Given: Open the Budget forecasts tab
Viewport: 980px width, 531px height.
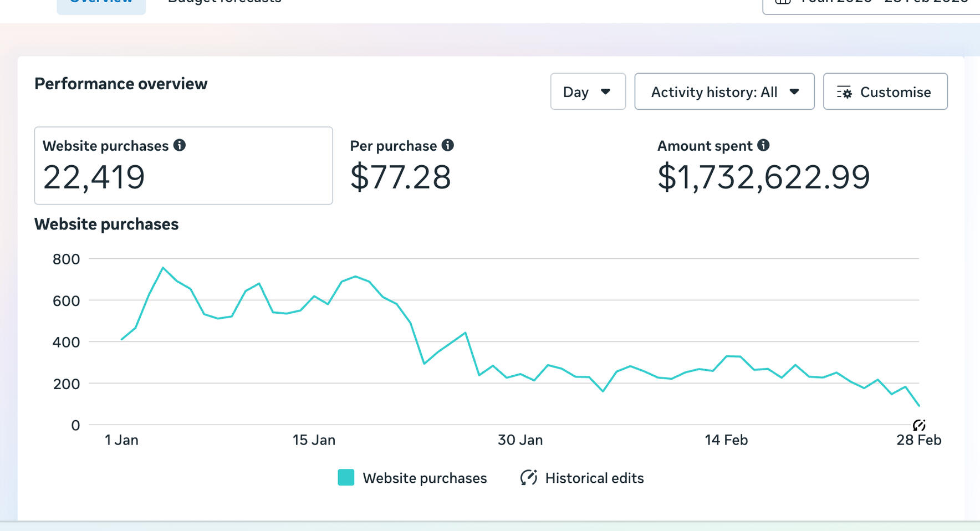Looking at the screenshot, I should point(224,2).
